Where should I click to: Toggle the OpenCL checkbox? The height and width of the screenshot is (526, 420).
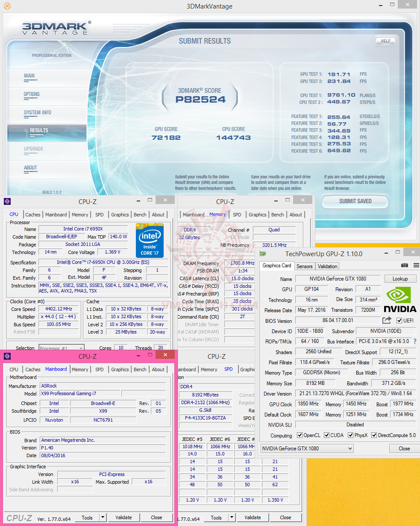pyautogui.click(x=300, y=435)
